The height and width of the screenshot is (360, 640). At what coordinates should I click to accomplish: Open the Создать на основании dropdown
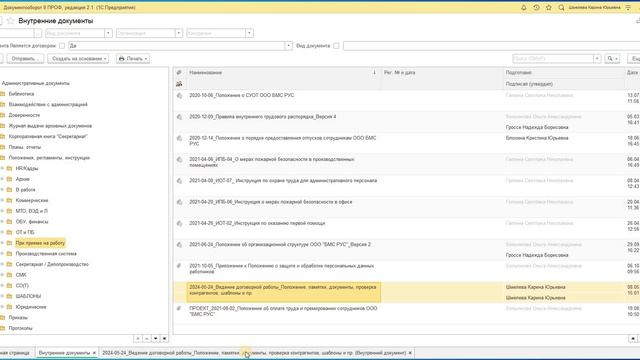[78, 59]
